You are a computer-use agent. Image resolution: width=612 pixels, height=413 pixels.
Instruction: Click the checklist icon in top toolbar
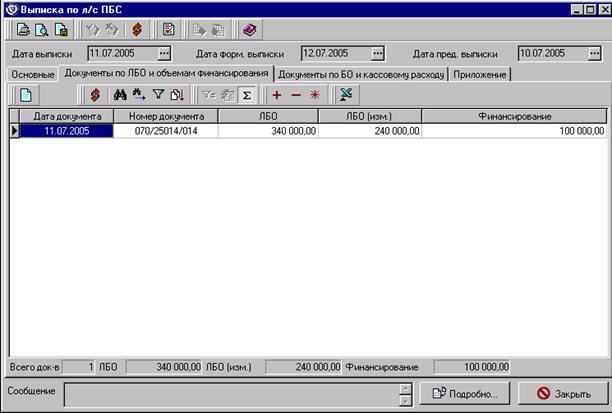169,30
